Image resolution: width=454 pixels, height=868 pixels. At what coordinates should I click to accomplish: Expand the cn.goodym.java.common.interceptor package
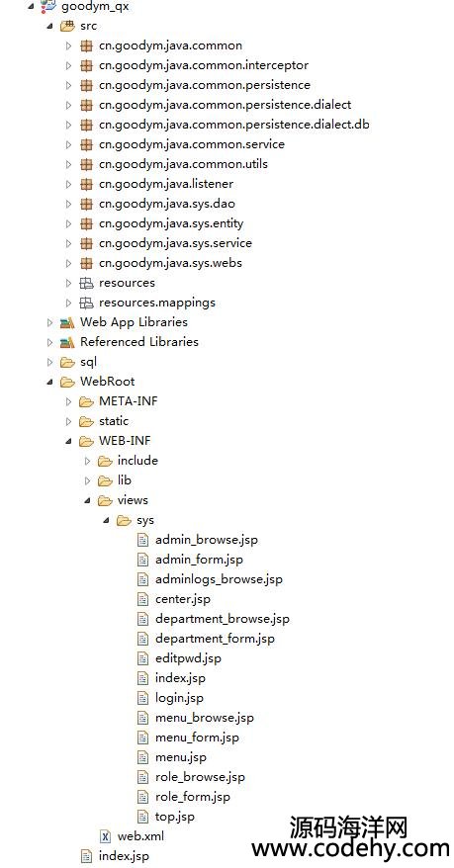68,65
